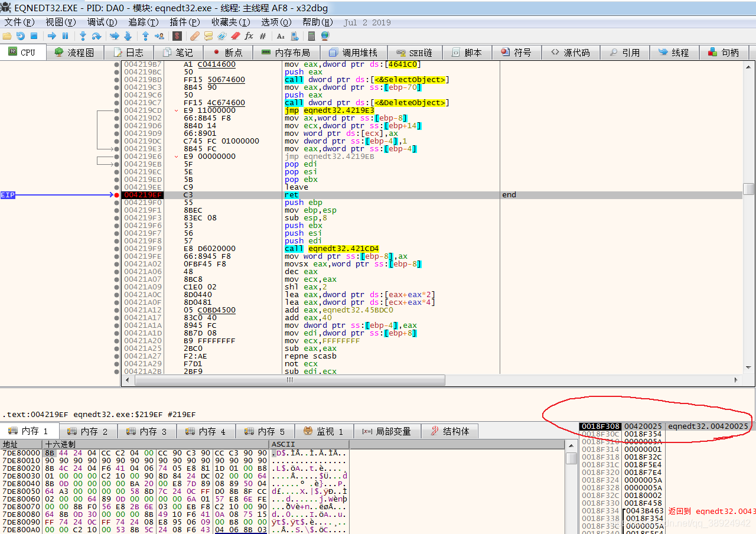Screen dimensions: 756x534
Task: Select the 内存 4 dump tab
Action: point(206,431)
